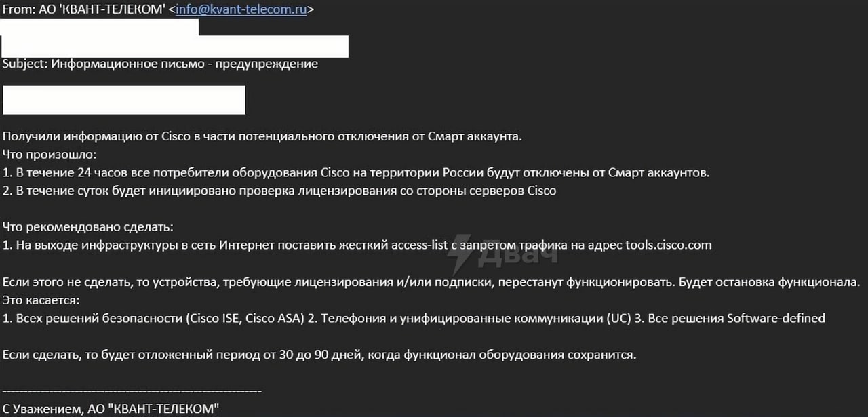Click the signature "С Уважением, АО КВАНТ-ТЕЛЕКОМ"

(x=111, y=409)
